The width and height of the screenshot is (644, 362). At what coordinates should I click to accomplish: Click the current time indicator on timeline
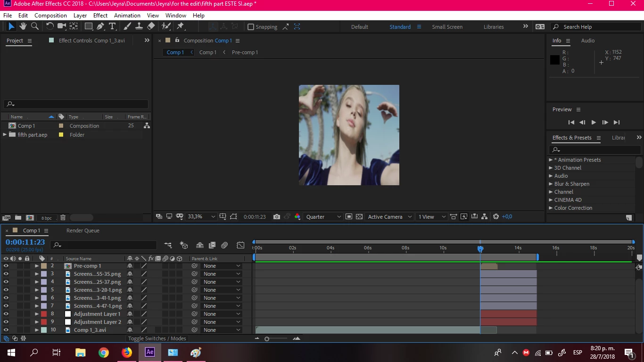tap(480, 248)
